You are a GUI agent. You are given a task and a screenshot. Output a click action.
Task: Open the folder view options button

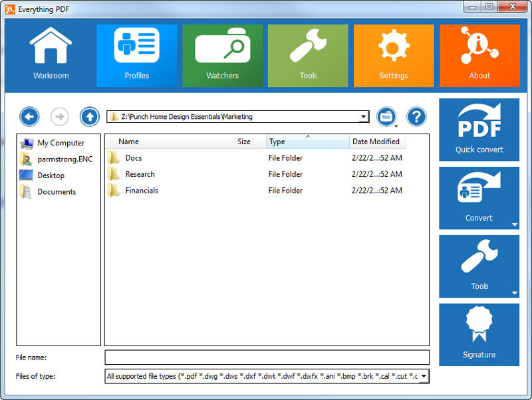[386, 116]
